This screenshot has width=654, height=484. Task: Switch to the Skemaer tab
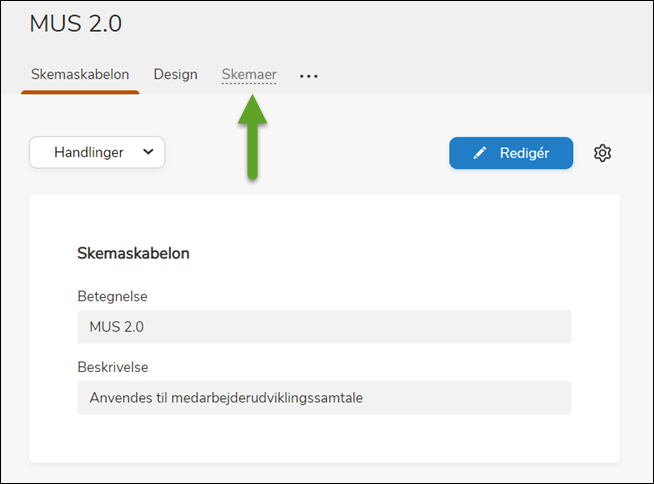tap(249, 75)
